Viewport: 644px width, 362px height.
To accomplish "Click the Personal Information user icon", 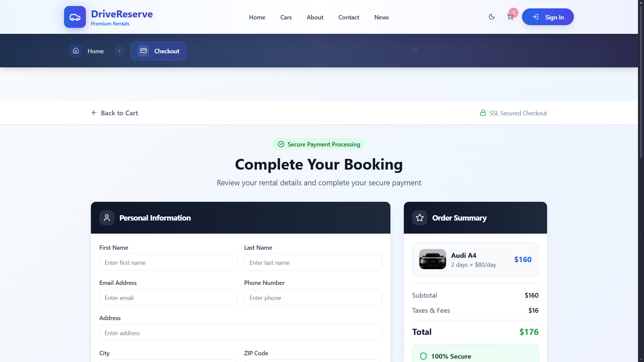I will coord(107,218).
